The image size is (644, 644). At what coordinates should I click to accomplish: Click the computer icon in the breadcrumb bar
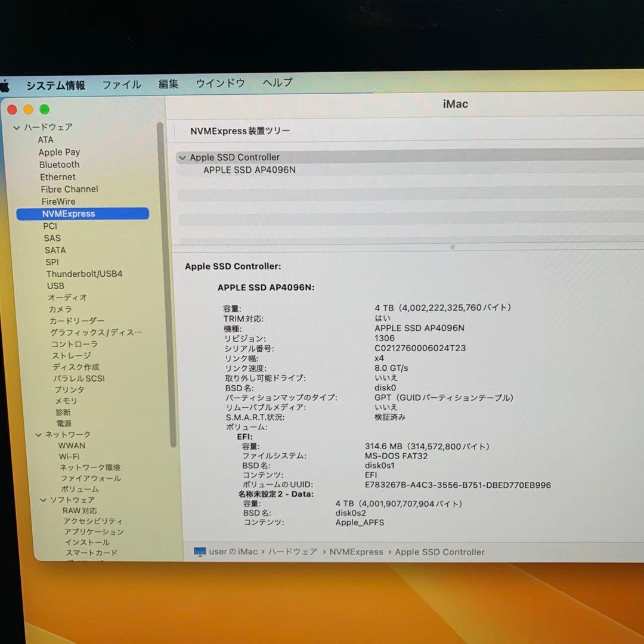tap(200, 552)
